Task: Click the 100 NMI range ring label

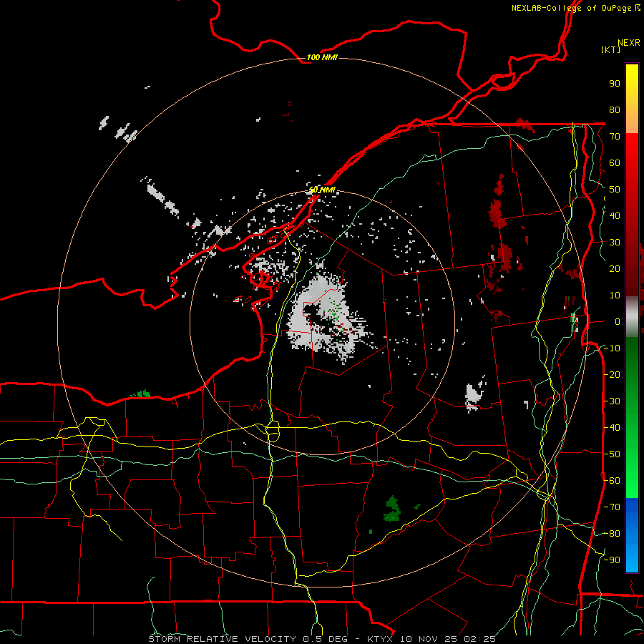Action: 322,57
